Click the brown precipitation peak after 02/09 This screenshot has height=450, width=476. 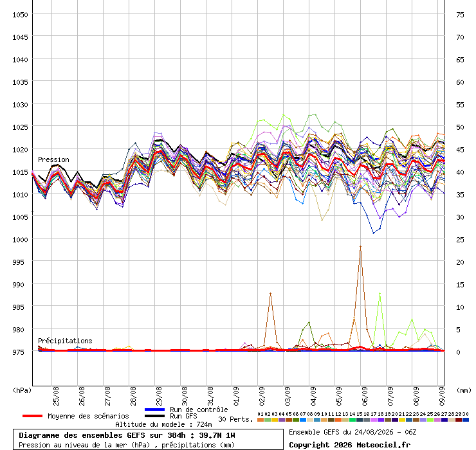point(270,293)
